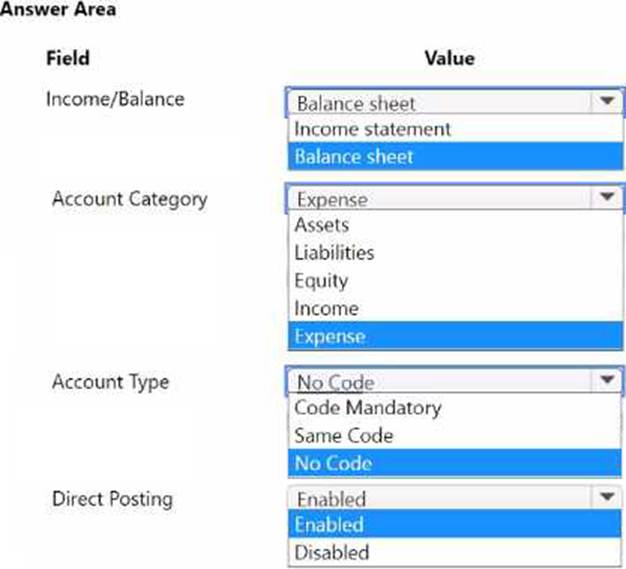Choose Equity from Account Category list
The height and width of the screenshot is (569, 626).
pyautogui.click(x=321, y=281)
